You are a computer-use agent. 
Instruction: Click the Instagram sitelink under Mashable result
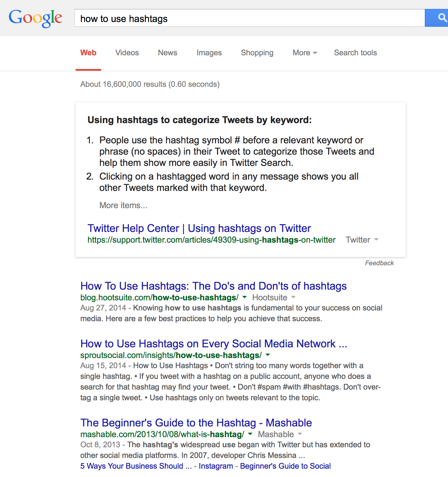(x=216, y=466)
